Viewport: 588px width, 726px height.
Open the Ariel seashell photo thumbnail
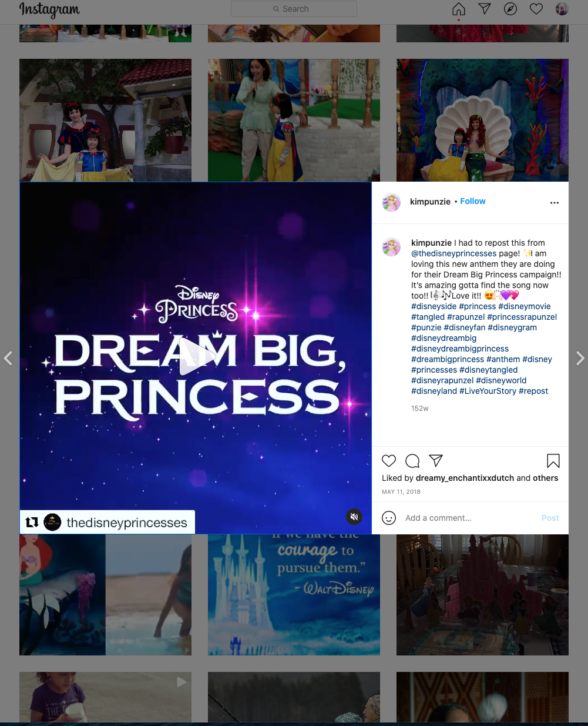(x=482, y=120)
